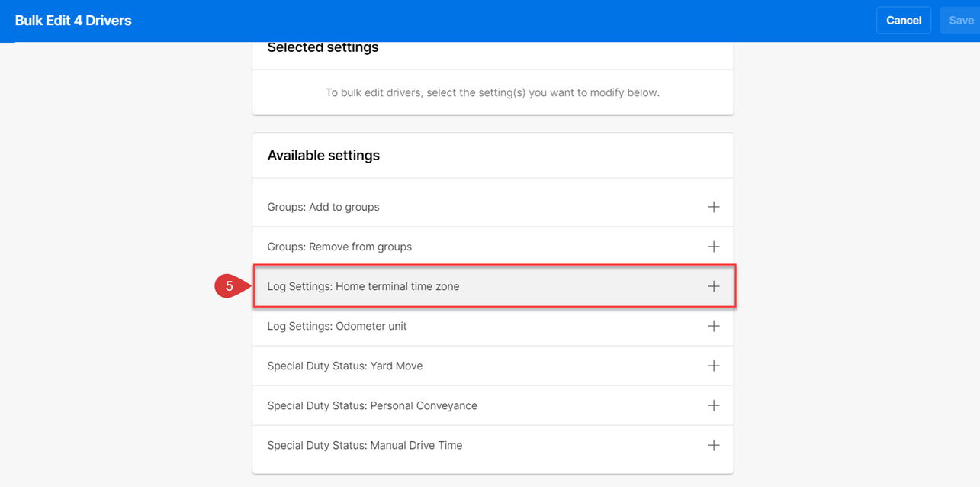Select Log Settings: Odometer unit label

(x=337, y=326)
